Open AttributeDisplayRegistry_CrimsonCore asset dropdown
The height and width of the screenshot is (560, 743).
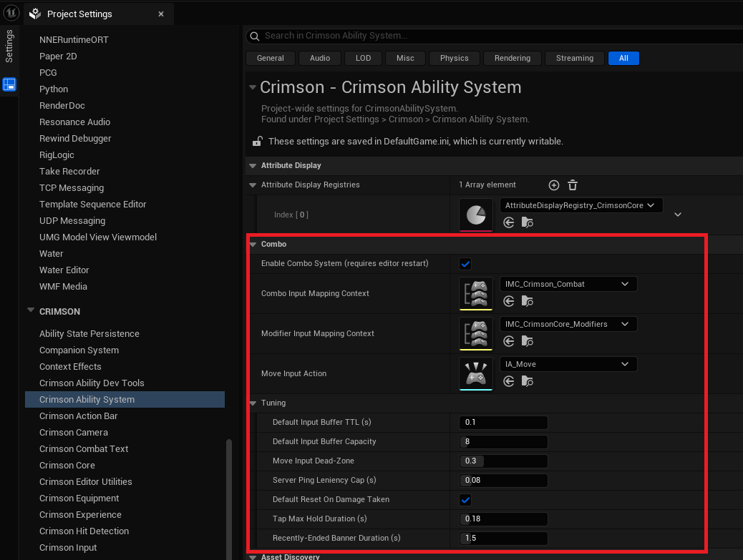[x=581, y=205]
